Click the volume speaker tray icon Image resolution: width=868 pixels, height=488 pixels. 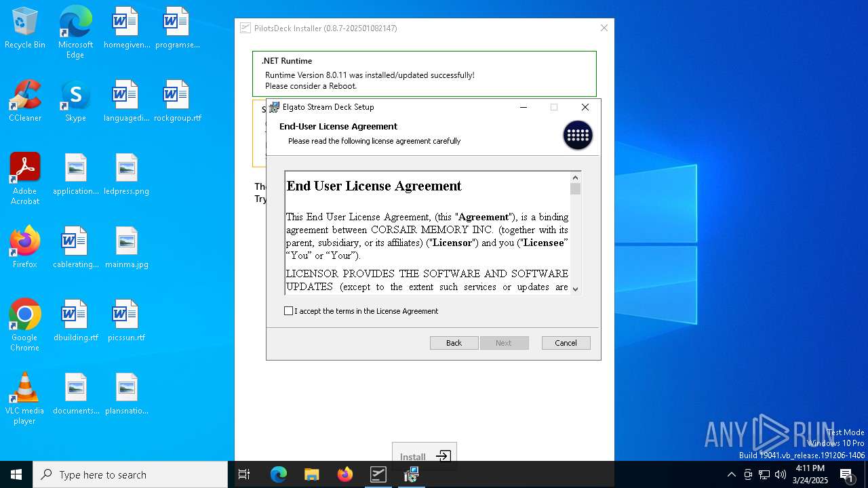click(x=781, y=474)
